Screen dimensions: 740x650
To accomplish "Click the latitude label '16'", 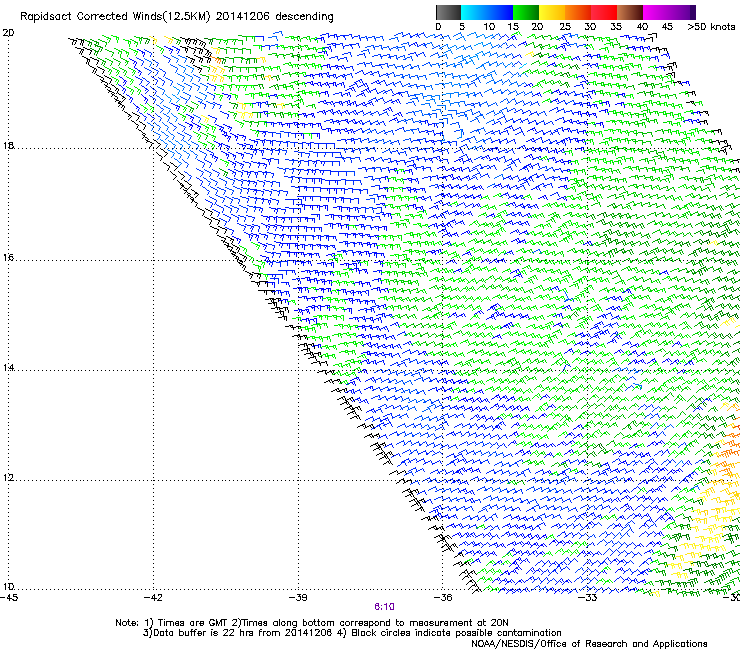I will pyautogui.click(x=8, y=258).
